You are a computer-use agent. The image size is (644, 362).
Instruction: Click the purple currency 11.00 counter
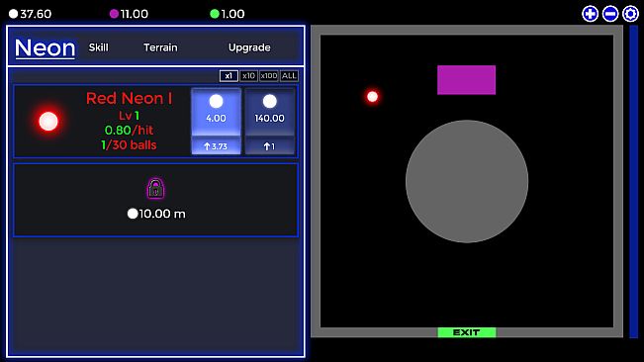pyautogui.click(x=129, y=14)
